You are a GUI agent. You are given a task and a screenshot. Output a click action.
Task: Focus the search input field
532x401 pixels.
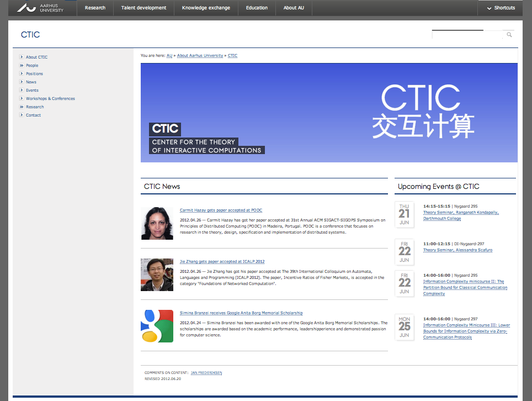(467, 35)
